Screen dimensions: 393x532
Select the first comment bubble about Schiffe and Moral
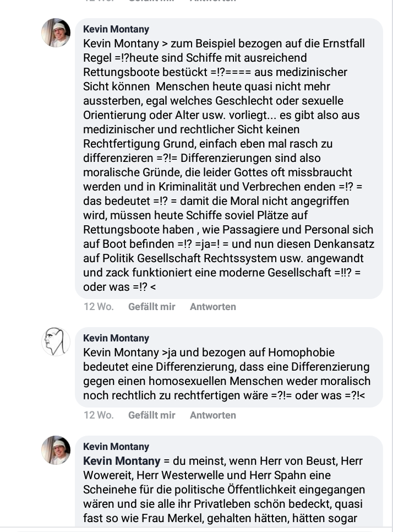click(x=229, y=159)
